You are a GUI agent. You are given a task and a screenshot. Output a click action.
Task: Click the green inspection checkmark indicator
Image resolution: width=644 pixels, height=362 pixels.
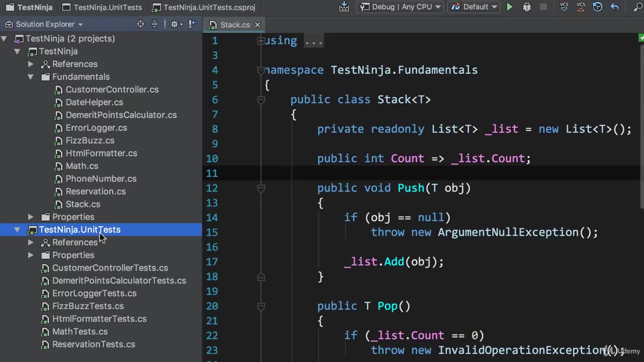click(x=641, y=38)
